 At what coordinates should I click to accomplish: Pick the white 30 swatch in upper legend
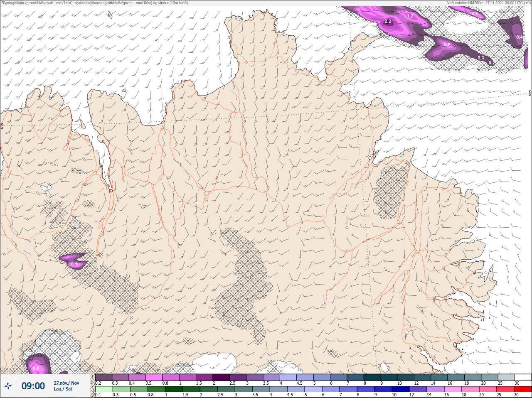point(523,377)
